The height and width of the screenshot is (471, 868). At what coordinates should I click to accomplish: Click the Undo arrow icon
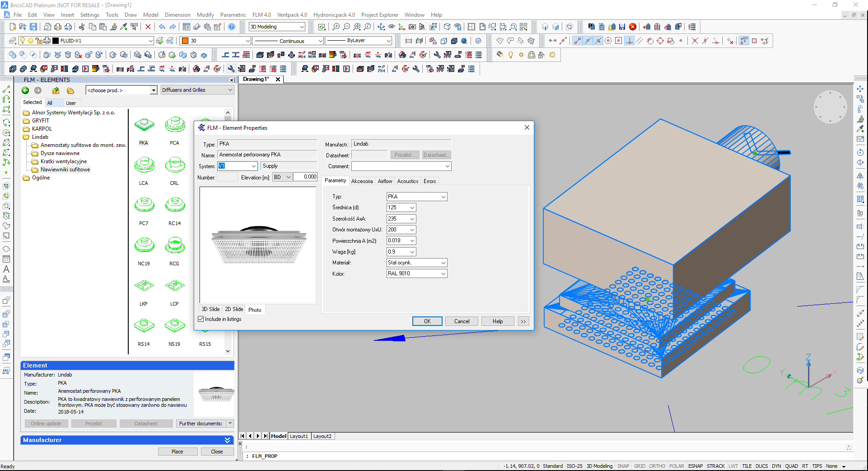pos(162,27)
